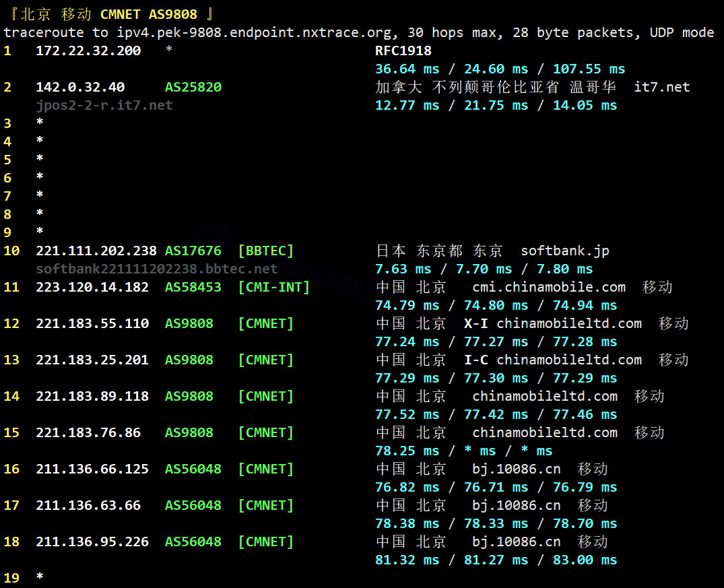Screen dimensions: 724x588
Task: Click the CMNET AS9808 header title
Action: click(x=149, y=14)
